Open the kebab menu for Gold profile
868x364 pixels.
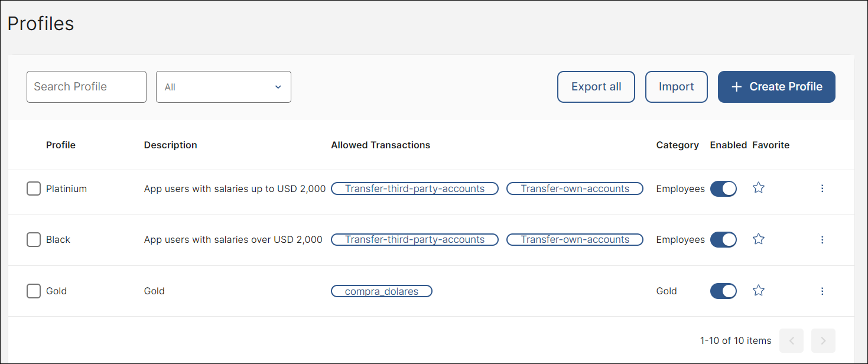pyautogui.click(x=822, y=291)
